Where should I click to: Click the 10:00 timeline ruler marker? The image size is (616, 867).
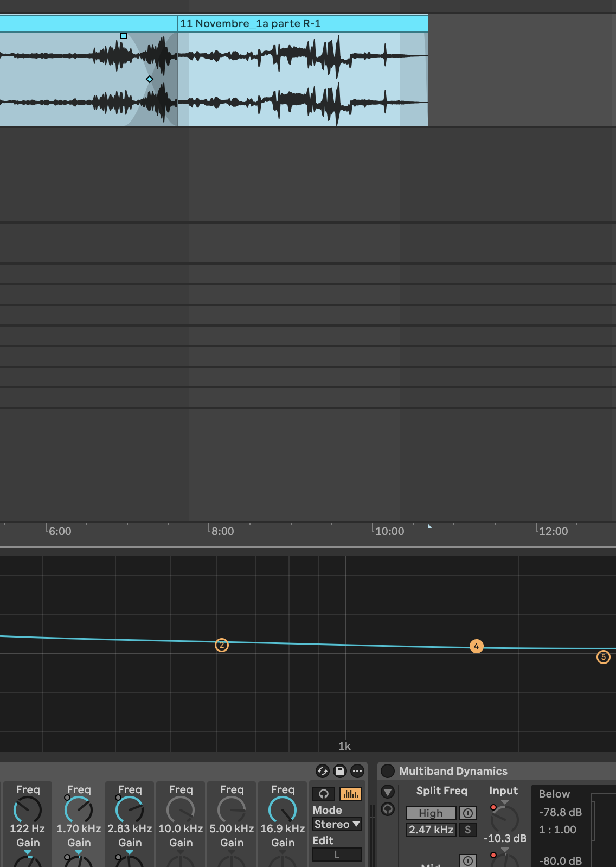pos(389,531)
